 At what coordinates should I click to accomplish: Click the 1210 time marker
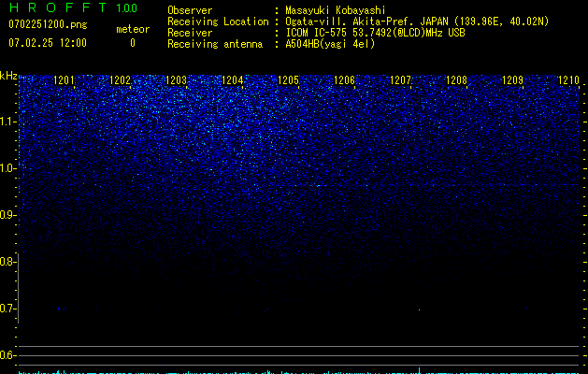point(569,80)
